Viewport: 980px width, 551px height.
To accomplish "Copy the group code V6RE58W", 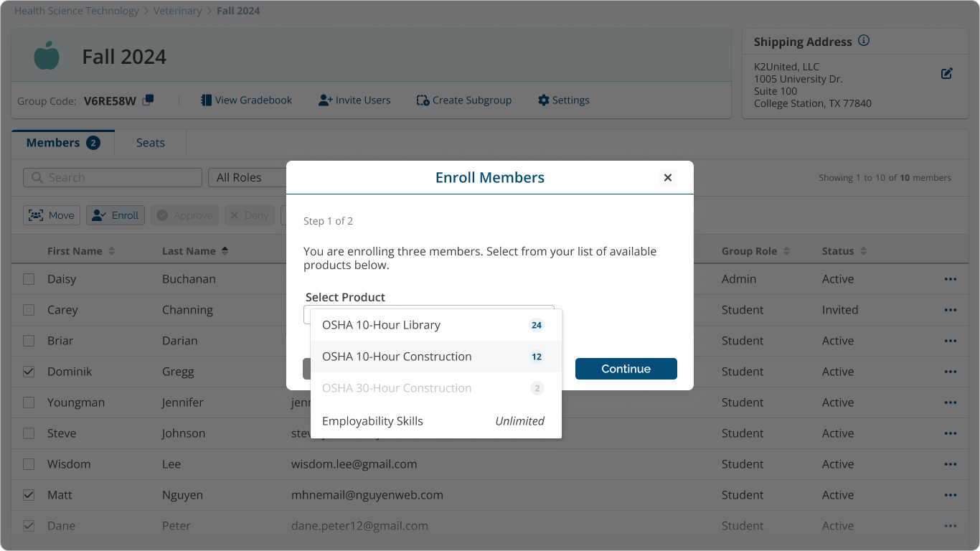I will click(148, 101).
